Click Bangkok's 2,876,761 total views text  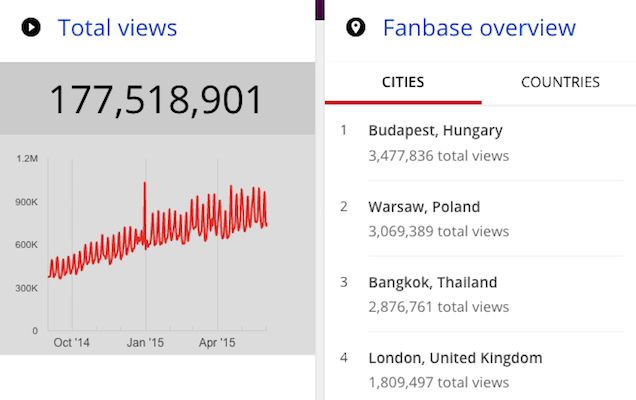pos(438,306)
